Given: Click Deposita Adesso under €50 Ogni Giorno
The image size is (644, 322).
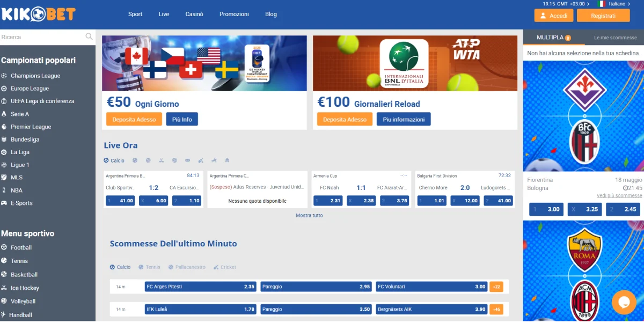Looking at the screenshot, I should click(134, 119).
